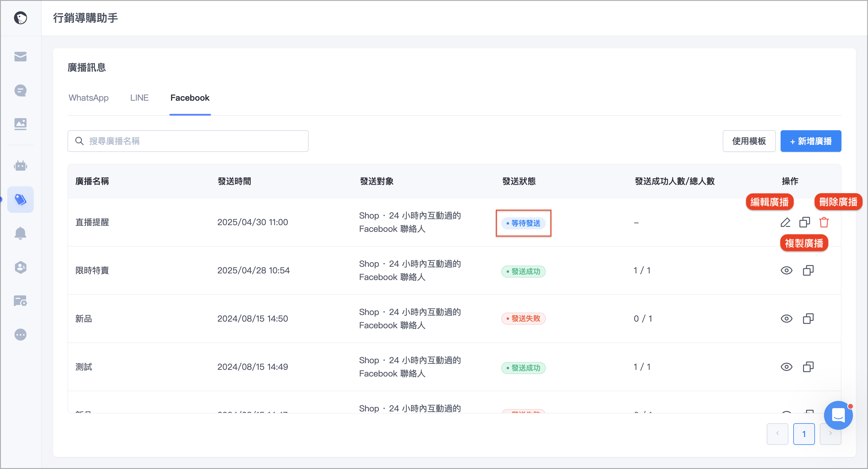Image resolution: width=868 pixels, height=469 pixels.
Task: Click the send time 2024/08/15 14:49
Action: coord(252,367)
